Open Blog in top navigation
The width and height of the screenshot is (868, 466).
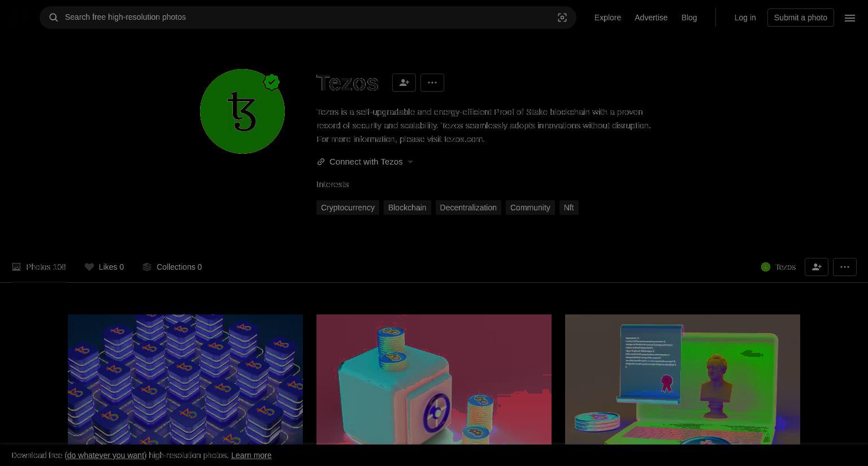click(x=689, y=18)
